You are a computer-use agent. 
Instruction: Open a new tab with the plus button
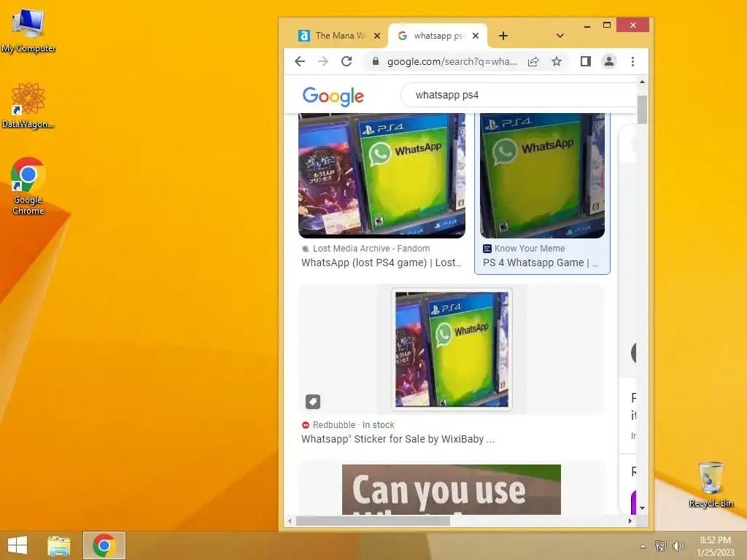coord(503,36)
